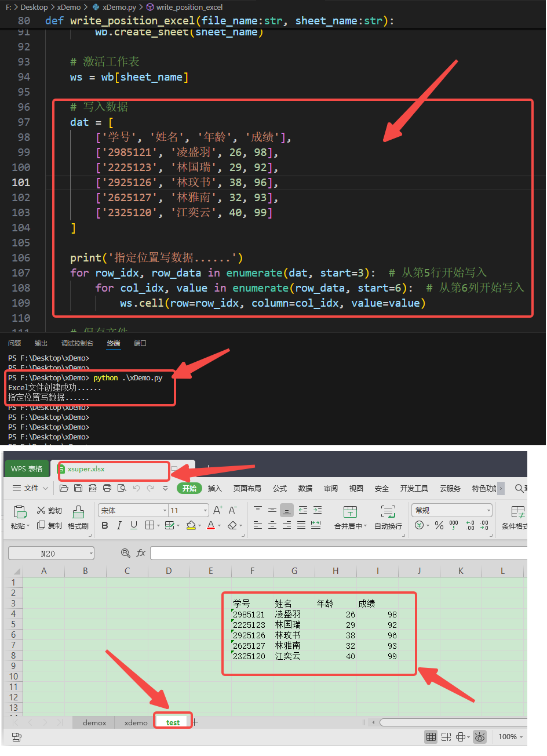Open the 公式 ribbon tab

(x=280, y=488)
